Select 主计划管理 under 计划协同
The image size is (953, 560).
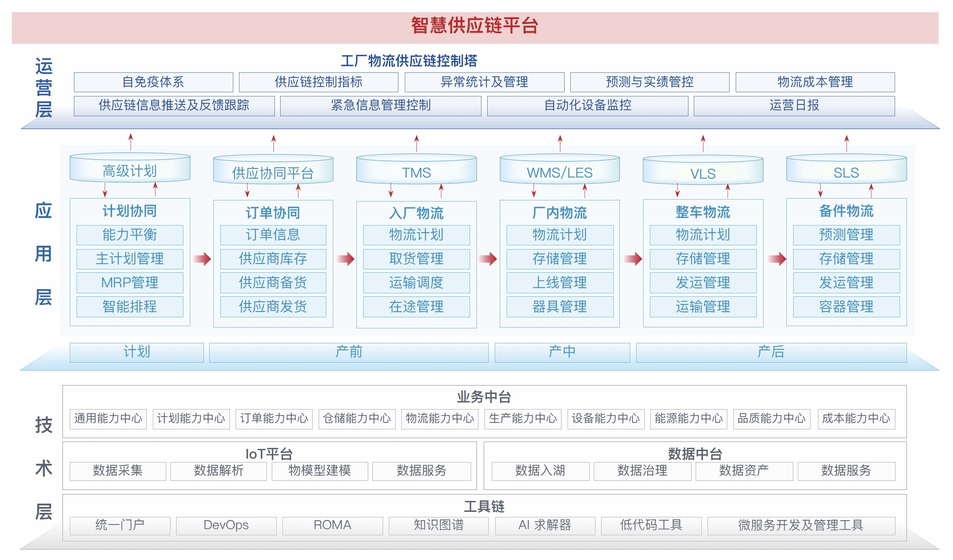coord(130,259)
